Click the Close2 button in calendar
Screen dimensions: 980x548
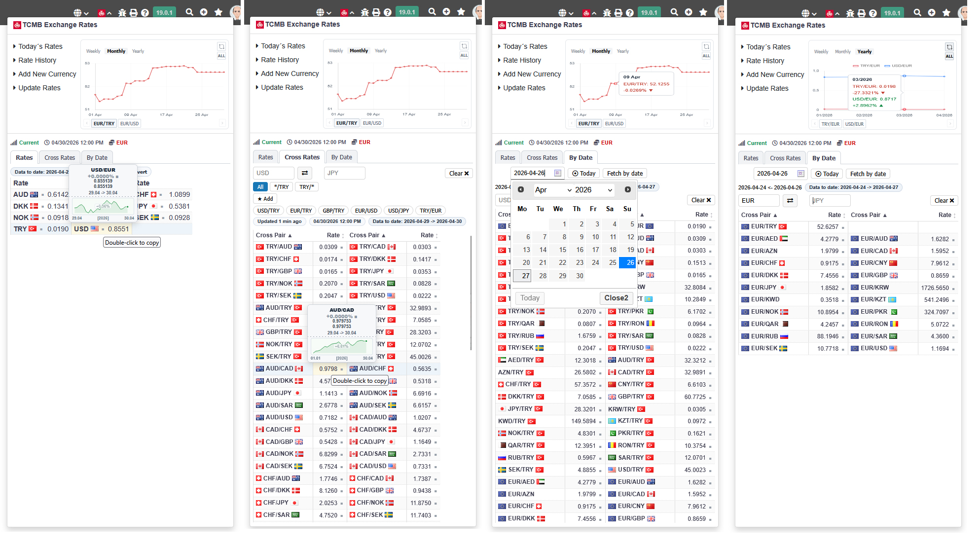pyautogui.click(x=616, y=298)
